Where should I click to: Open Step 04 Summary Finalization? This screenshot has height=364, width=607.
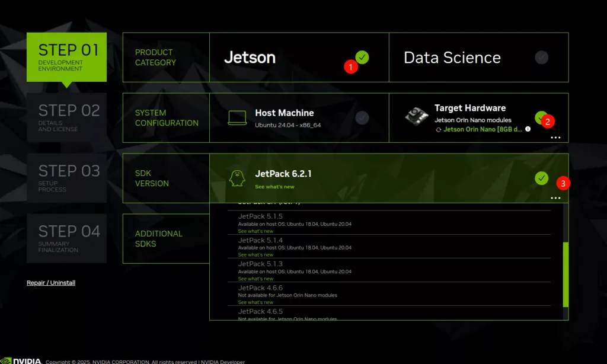(x=66, y=238)
